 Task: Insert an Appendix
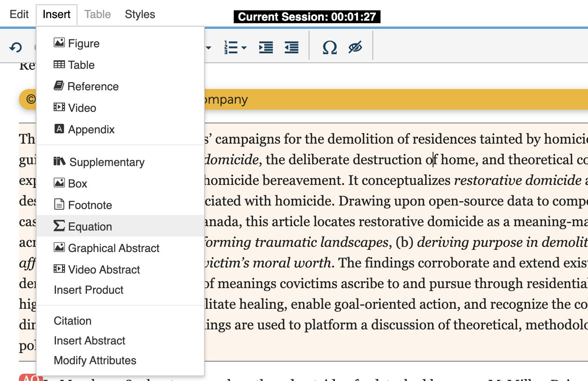pyautogui.click(x=120, y=129)
